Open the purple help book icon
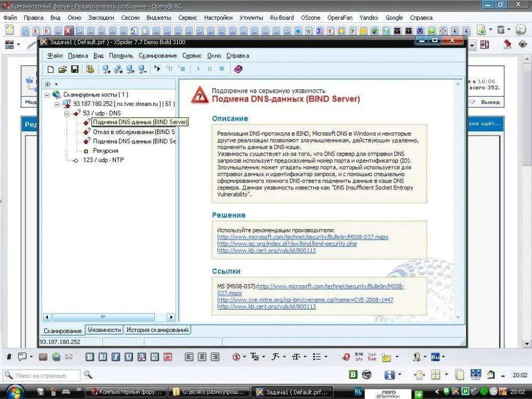 238,69
